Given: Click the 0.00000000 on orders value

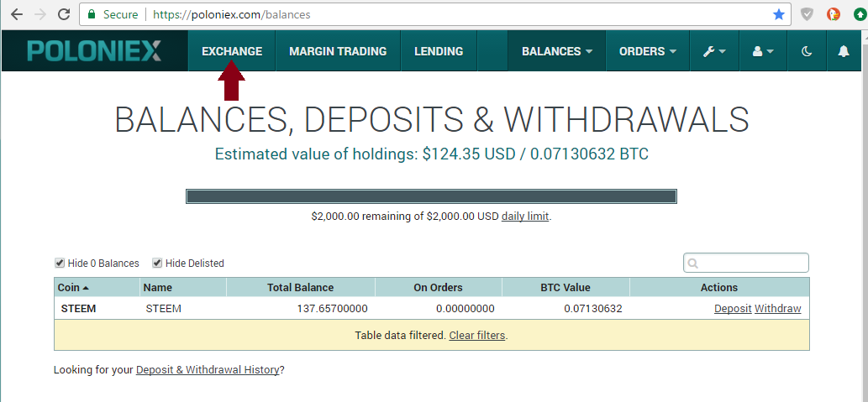Looking at the screenshot, I should point(465,309).
